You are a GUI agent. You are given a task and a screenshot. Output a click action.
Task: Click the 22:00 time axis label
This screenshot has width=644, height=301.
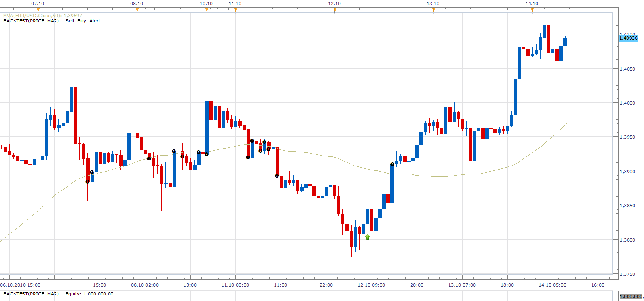[326, 285]
